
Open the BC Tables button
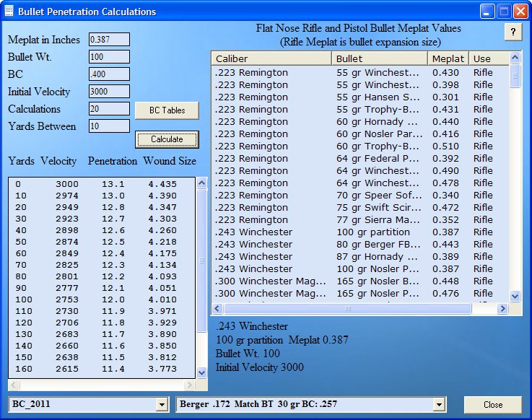click(167, 110)
